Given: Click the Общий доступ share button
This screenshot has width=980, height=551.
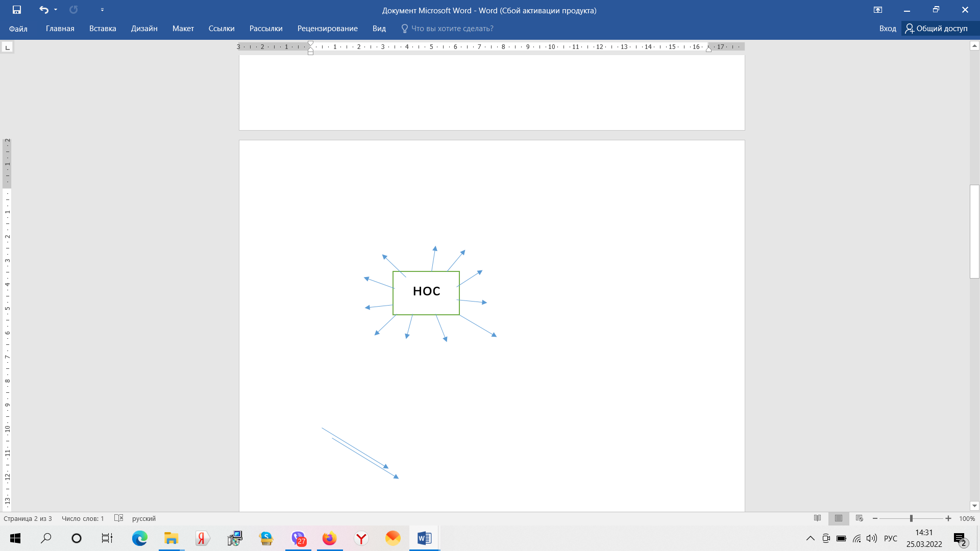Looking at the screenshot, I should (936, 29).
